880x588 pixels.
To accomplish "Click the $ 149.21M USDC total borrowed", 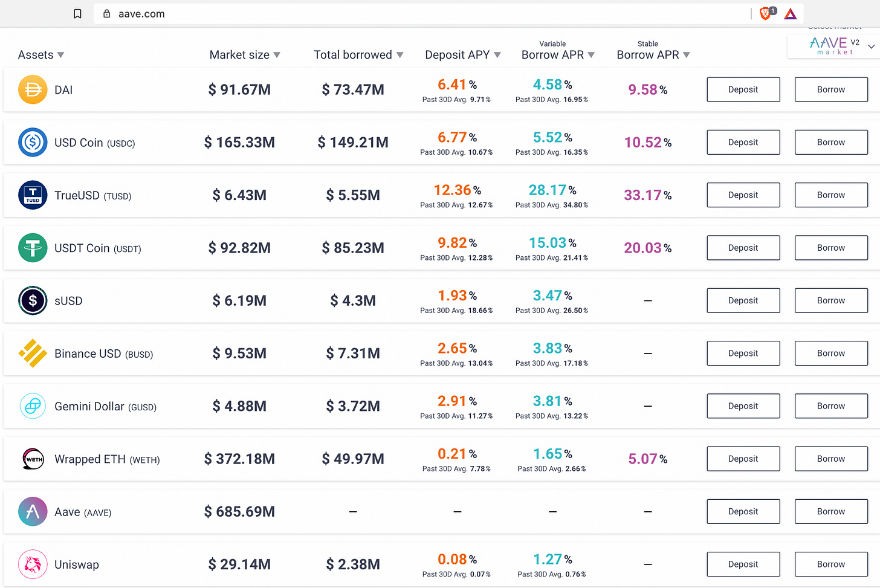I will (353, 143).
